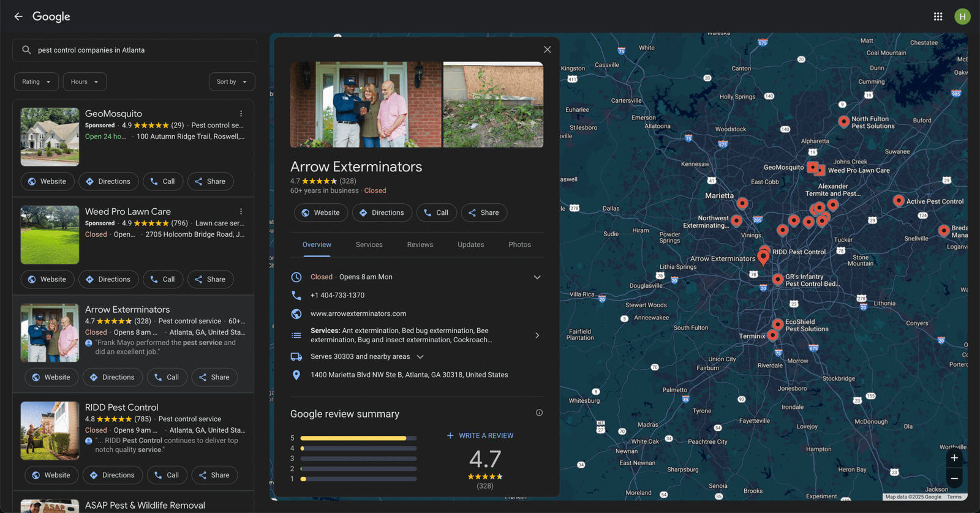Select EcoShield Pest Solutions map pin
Screen dimensions: 980x513
tap(777, 324)
